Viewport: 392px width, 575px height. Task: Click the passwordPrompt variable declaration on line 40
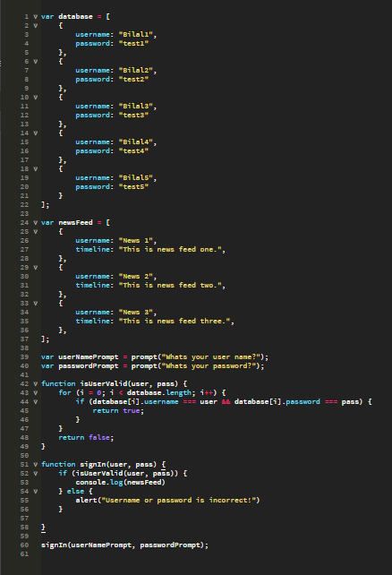[89, 366]
